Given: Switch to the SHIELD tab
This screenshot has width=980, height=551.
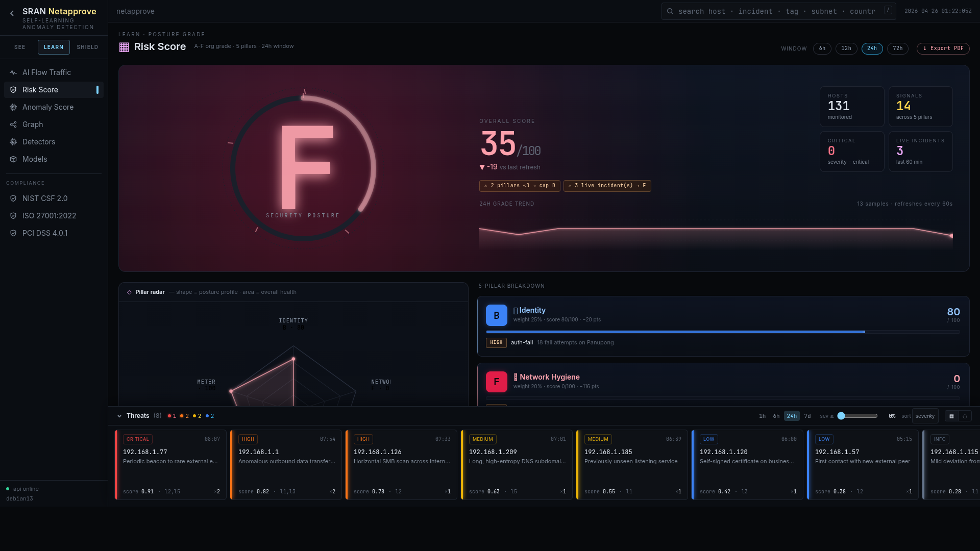Looking at the screenshot, I should pos(87,47).
